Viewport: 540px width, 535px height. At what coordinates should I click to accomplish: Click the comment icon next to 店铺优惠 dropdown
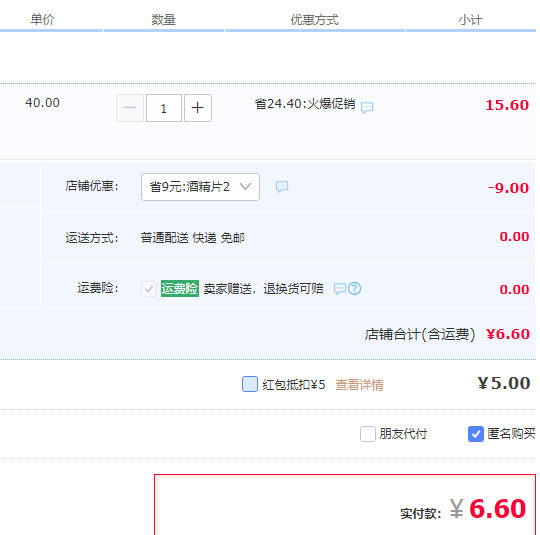pos(282,186)
